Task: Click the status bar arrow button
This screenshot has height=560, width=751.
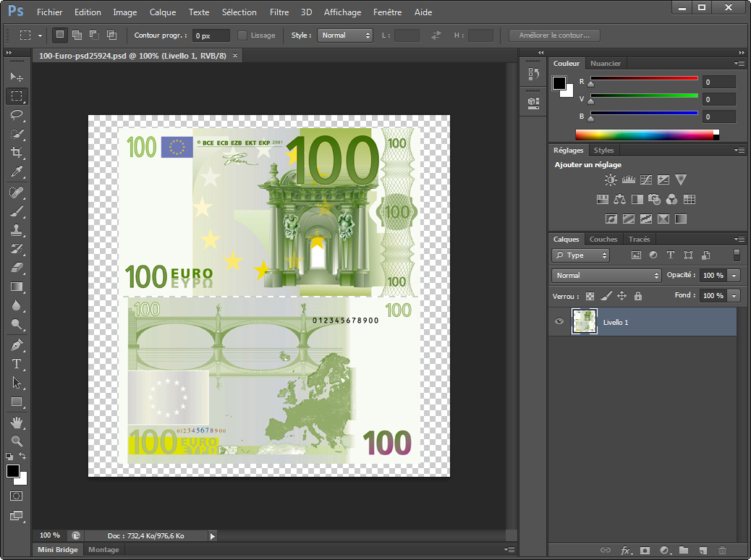Action: (212, 536)
